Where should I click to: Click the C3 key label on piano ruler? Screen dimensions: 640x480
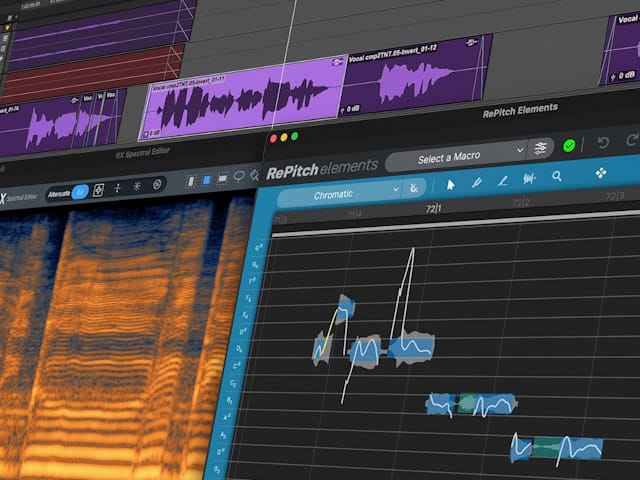(x=233, y=384)
